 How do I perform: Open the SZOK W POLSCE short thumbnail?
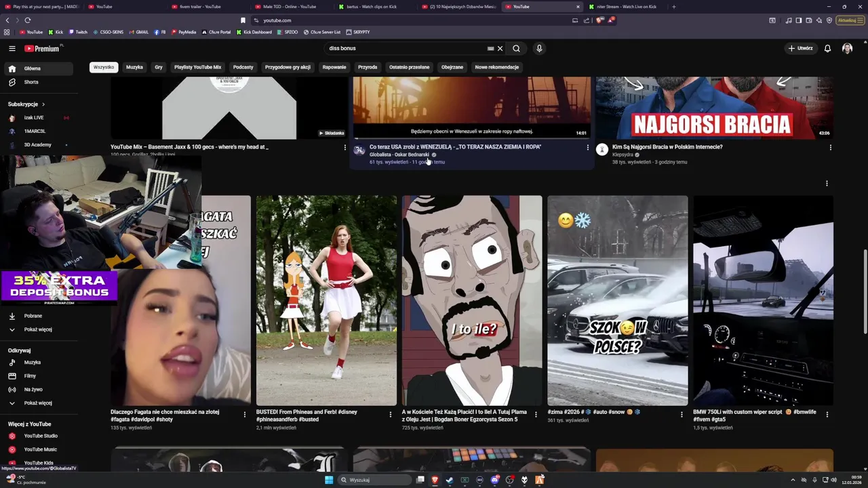pos(618,300)
